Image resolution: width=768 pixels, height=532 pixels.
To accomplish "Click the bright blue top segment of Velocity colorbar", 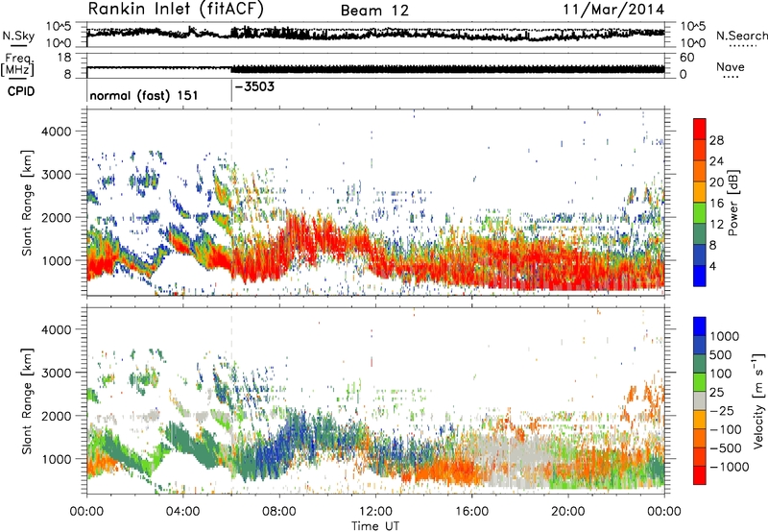I will 700,326.
